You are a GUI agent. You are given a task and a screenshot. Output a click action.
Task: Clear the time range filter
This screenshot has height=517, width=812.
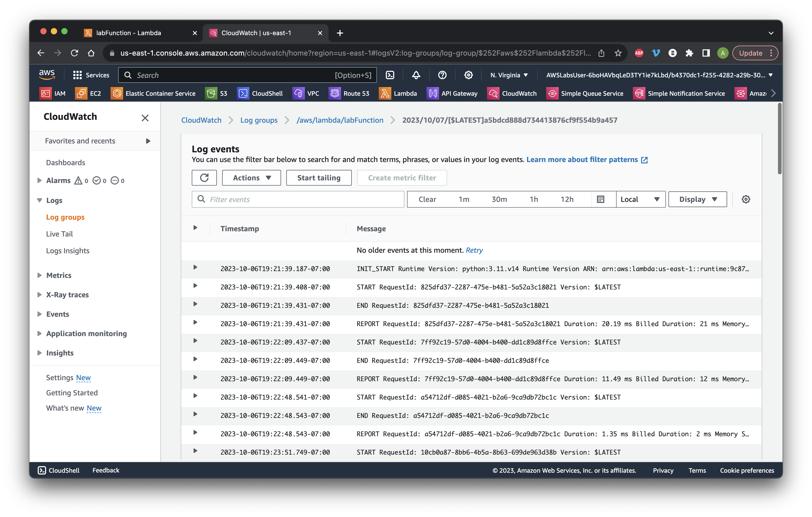click(427, 200)
